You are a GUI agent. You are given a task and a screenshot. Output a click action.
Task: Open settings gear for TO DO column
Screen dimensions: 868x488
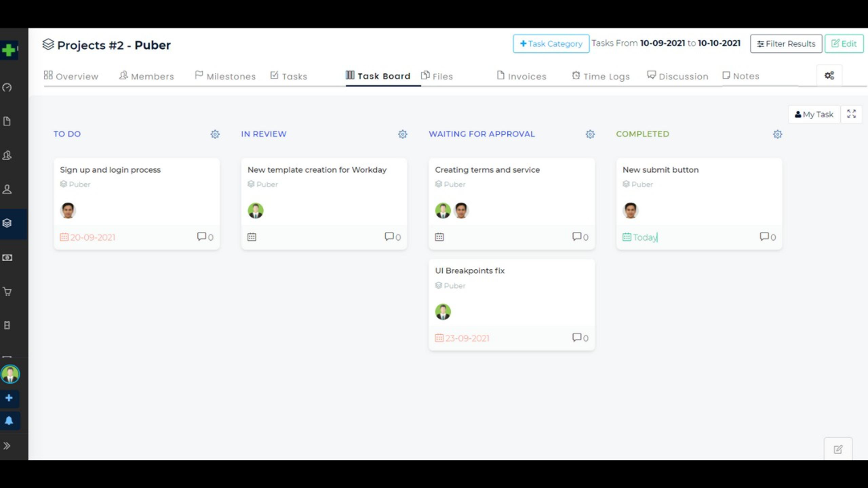pos(215,134)
